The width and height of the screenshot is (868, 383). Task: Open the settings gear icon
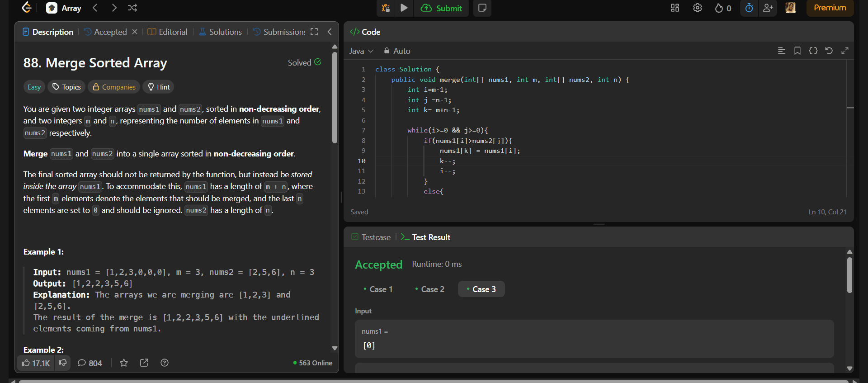(x=697, y=8)
